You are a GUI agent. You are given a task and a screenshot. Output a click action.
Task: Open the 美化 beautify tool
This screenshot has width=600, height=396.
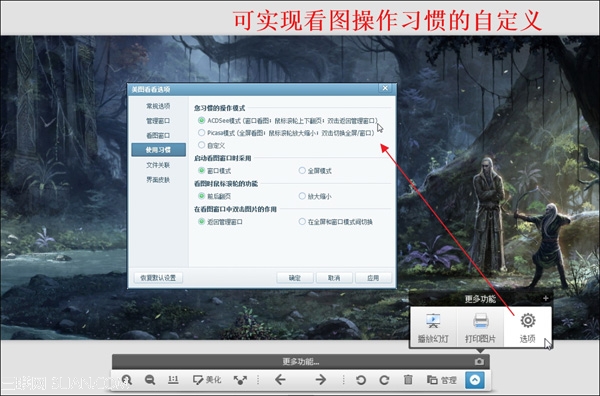tap(207, 380)
